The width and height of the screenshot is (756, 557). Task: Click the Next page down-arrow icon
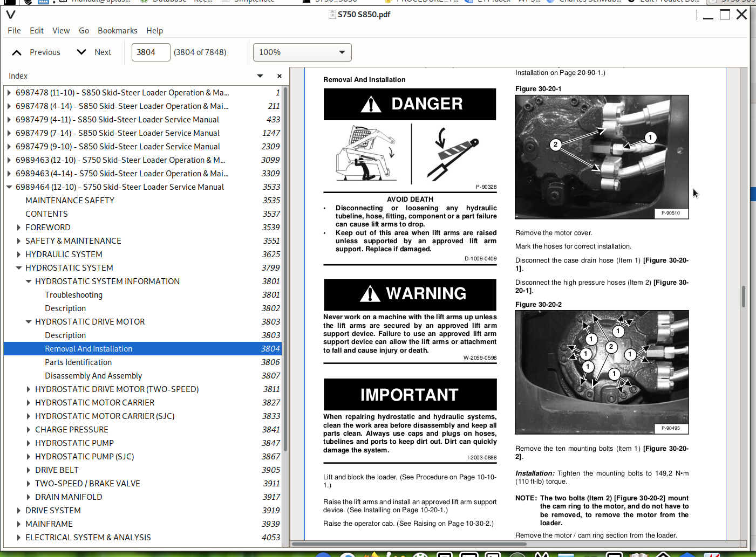[x=81, y=52]
